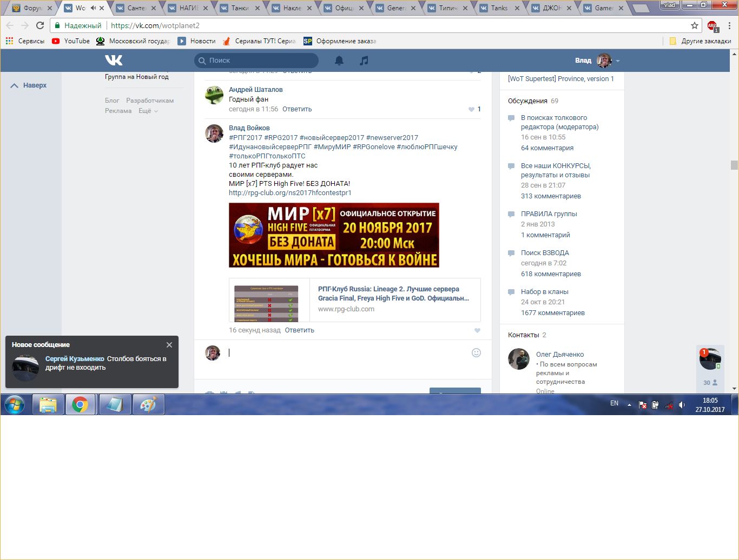739x560 pixels.
Task: Like Влад Войков's comment with the heart
Action: tap(477, 330)
